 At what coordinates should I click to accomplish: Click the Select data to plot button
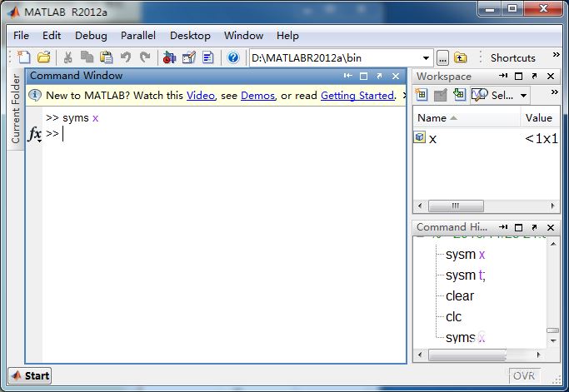pyautogui.click(x=493, y=96)
